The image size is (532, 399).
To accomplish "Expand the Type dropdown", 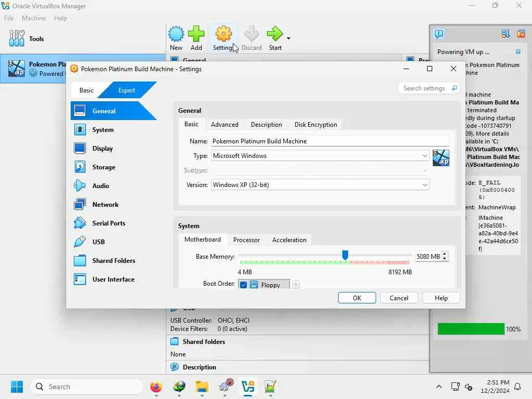I will click(424, 156).
